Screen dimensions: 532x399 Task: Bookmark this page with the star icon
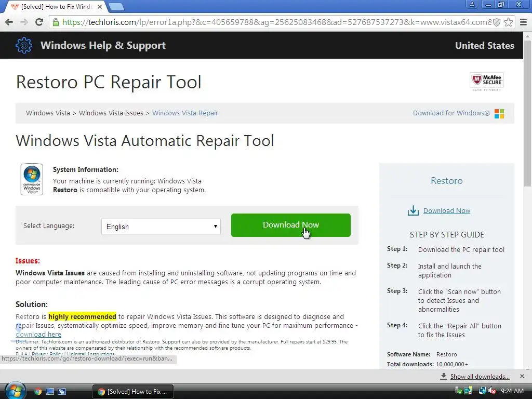click(508, 22)
